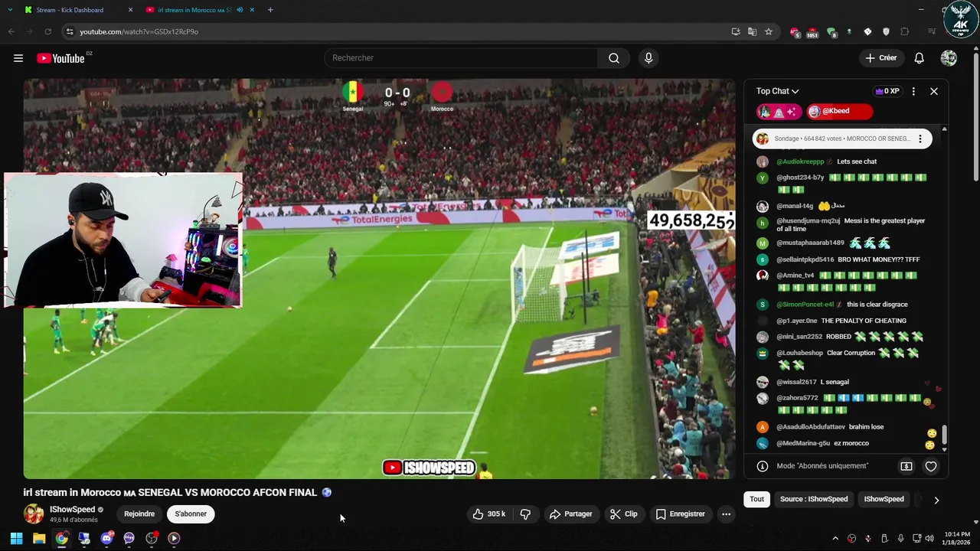Screen dimensions: 980x551
Task: Click the chat scrollbar thumb
Action: 944,435
